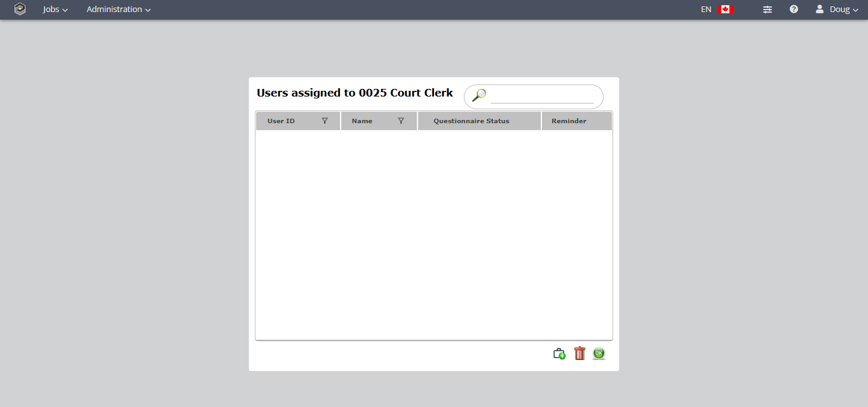Screen dimensions: 868x407
Task: Sort by User ID column header
Action: click(x=281, y=121)
